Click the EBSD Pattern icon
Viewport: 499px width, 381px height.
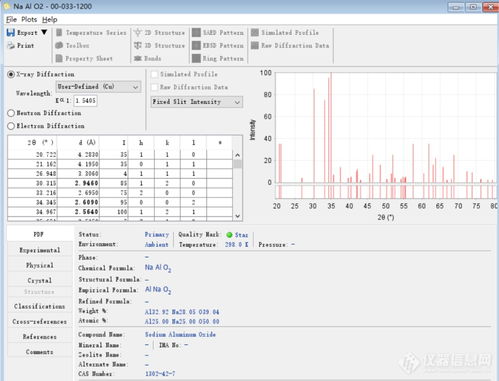click(196, 45)
